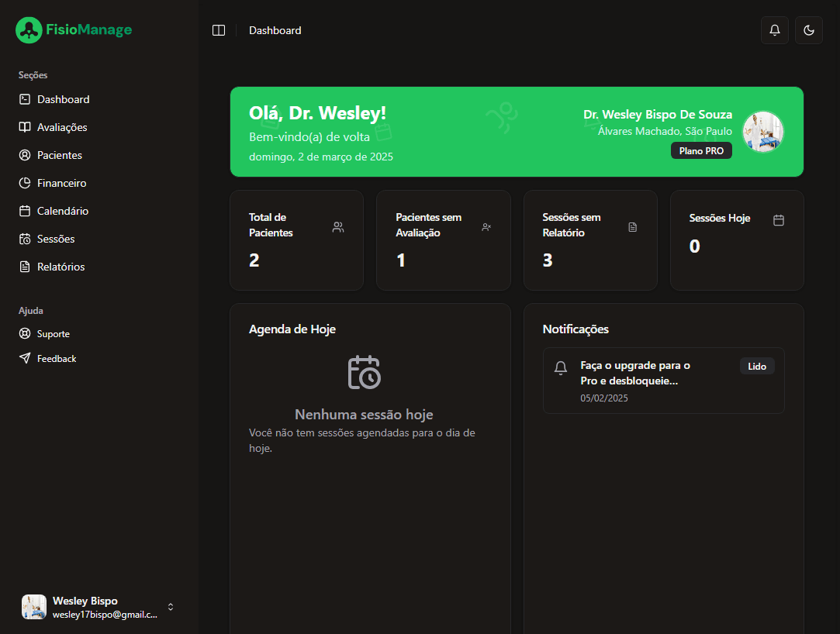Screen dimensions: 840x634
Task: Click the Pacientes sem Avaliação card
Action: (x=443, y=240)
